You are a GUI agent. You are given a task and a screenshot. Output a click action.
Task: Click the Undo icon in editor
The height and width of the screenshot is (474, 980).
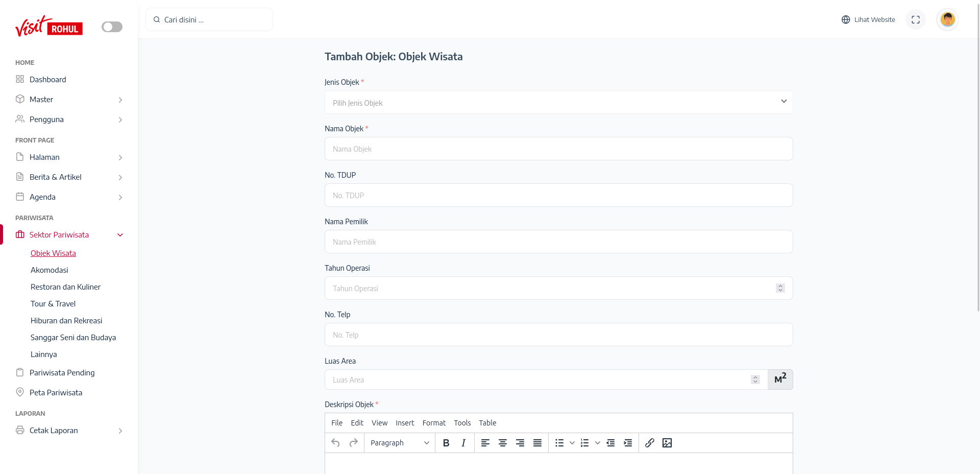335,443
